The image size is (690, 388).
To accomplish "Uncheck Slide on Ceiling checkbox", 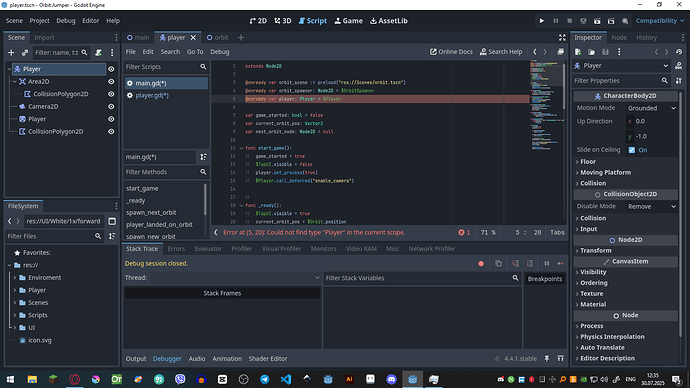I will 632,150.
